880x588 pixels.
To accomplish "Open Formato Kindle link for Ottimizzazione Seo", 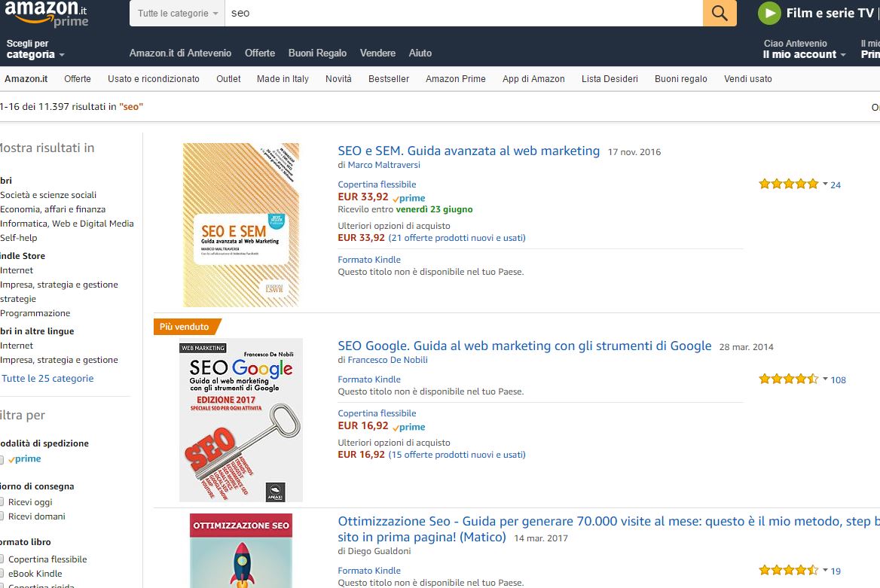I will 369,571.
